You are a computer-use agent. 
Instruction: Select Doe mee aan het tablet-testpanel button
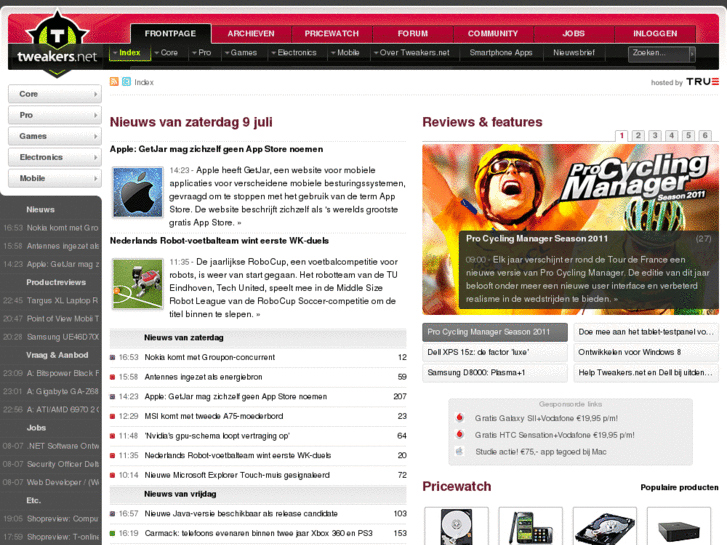pyautogui.click(x=646, y=332)
